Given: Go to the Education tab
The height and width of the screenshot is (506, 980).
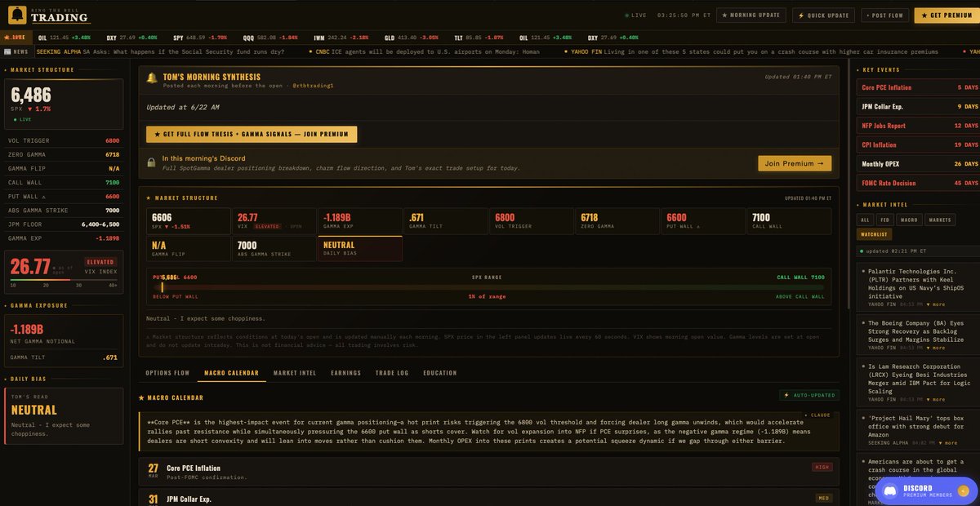Looking at the screenshot, I should [x=440, y=373].
